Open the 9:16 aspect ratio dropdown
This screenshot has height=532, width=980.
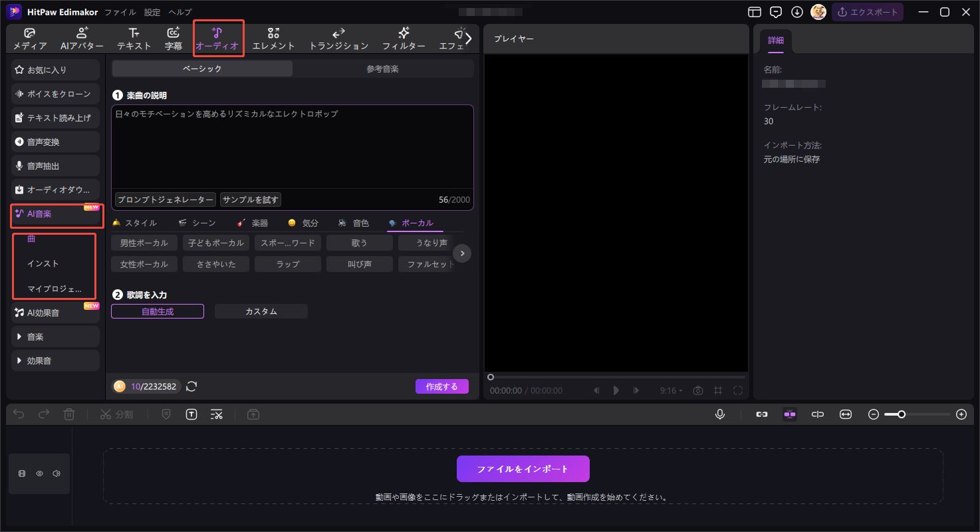tap(671, 390)
